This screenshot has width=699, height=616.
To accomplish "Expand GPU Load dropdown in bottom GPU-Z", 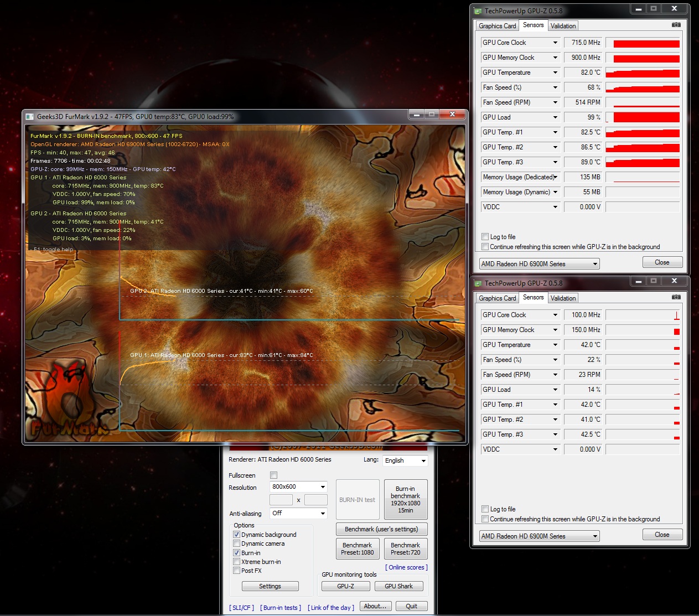I will 556,390.
